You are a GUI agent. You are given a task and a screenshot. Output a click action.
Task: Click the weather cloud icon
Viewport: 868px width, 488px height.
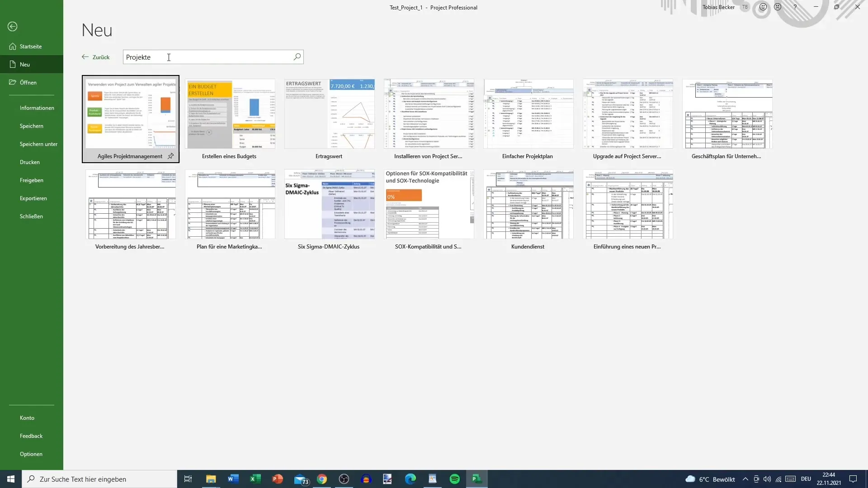(690, 479)
